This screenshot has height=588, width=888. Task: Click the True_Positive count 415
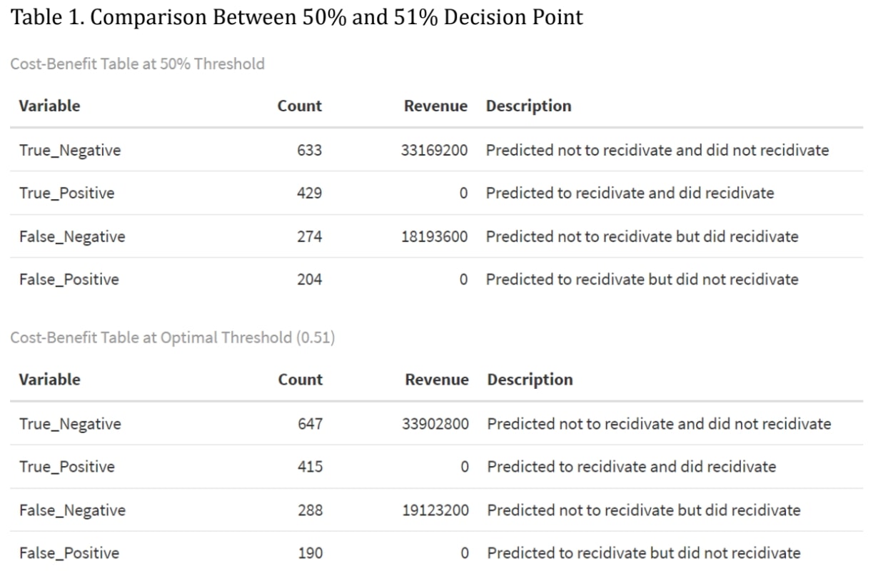pos(310,467)
